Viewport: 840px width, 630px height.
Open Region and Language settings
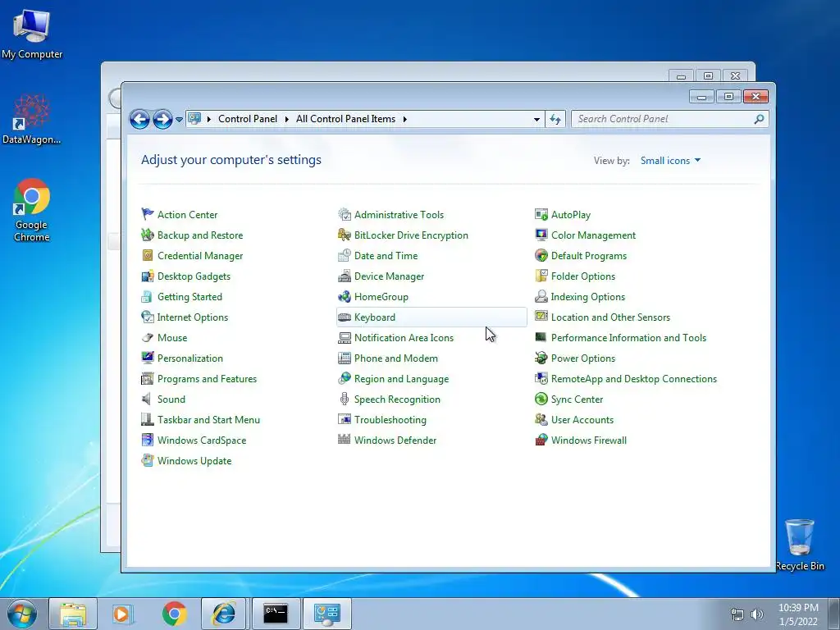(401, 379)
